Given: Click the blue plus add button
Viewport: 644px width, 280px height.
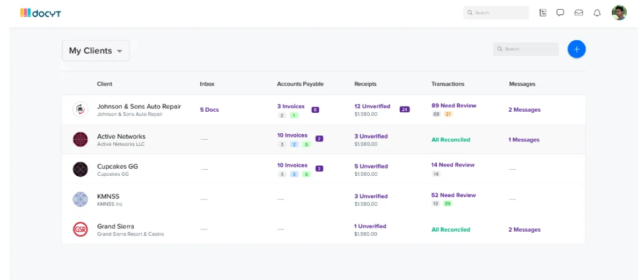Looking at the screenshot, I should [576, 49].
